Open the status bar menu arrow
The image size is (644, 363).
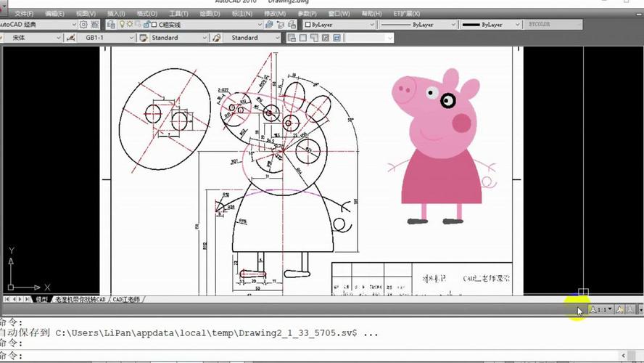640,309
